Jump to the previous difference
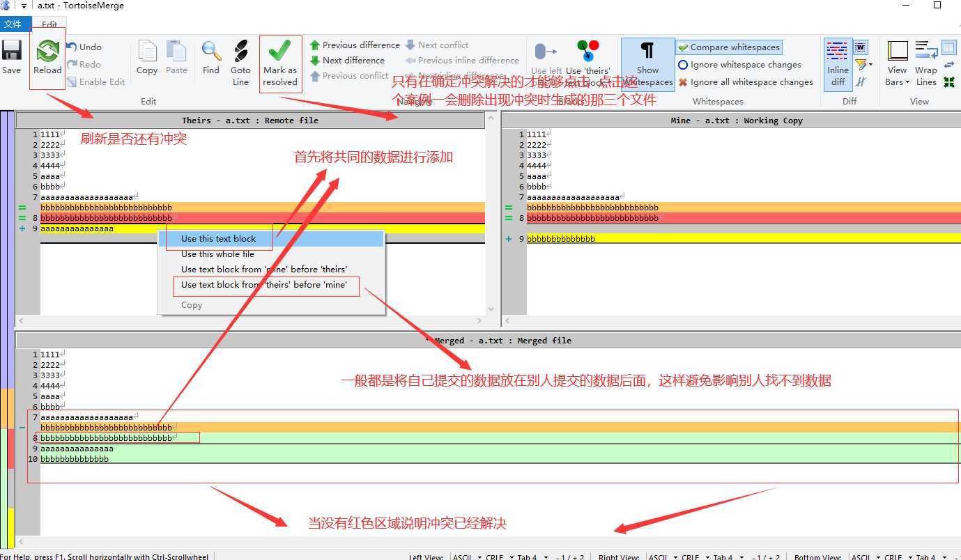Screen dimensions: 961x560 pyautogui.click(x=355, y=45)
